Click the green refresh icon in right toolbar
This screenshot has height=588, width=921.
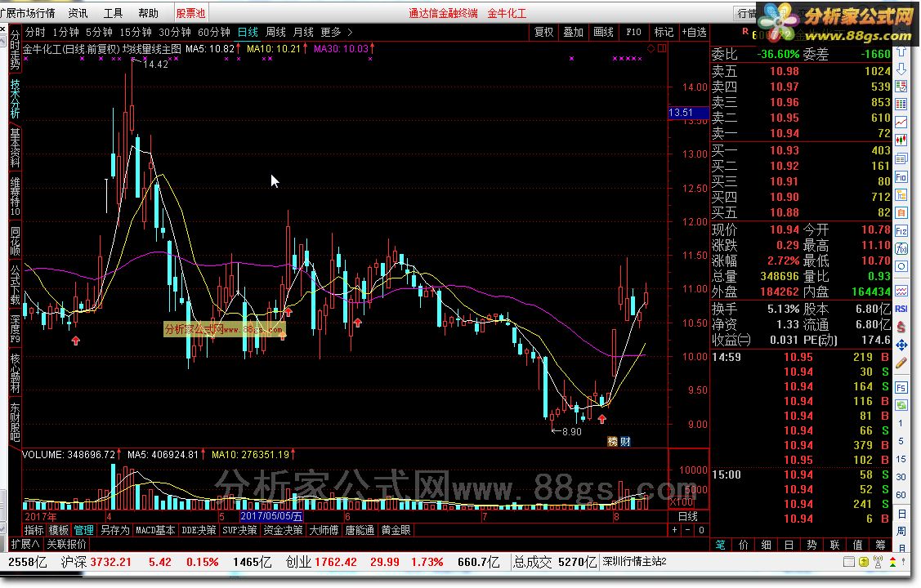tap(901, 405)
